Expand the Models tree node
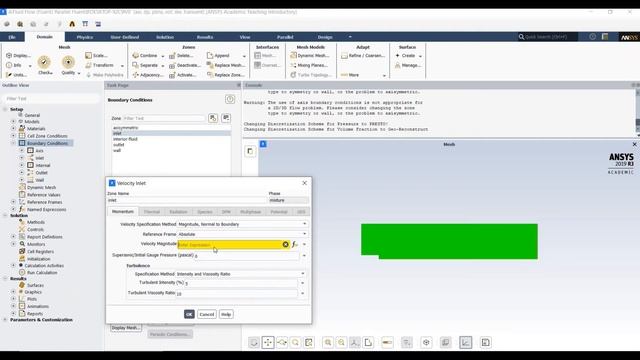 pos(13,122)
